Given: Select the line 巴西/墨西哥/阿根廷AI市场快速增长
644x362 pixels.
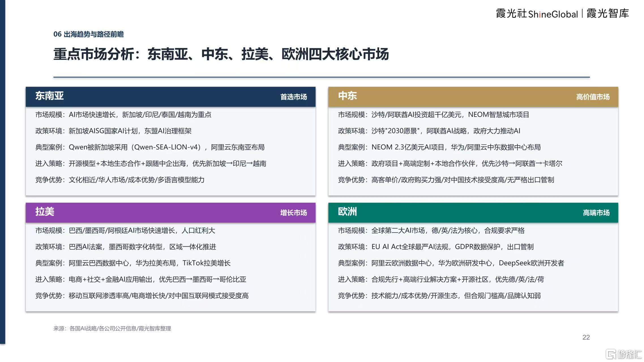Looking at the screenshot, I should 125,230.
